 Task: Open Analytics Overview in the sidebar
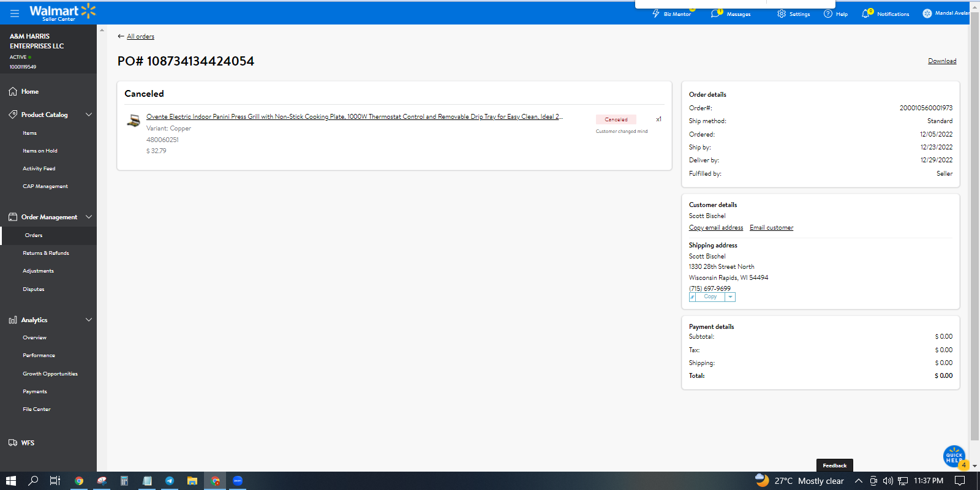coord(34,337)
